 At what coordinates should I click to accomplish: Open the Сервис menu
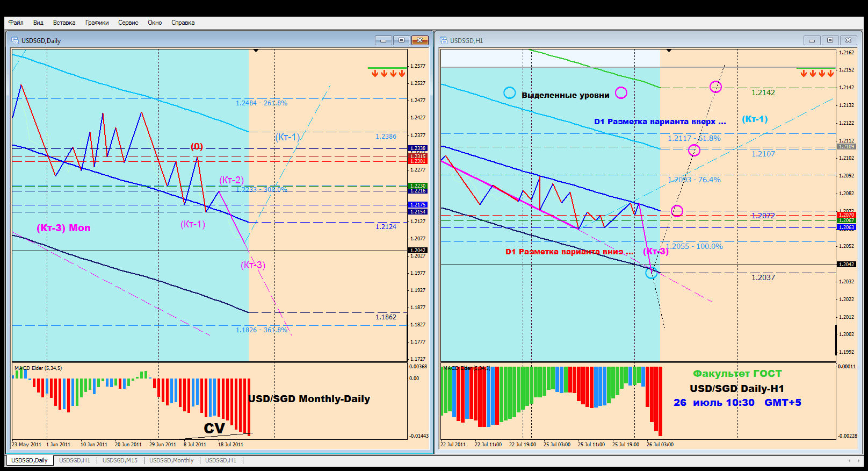coord(128,23)
